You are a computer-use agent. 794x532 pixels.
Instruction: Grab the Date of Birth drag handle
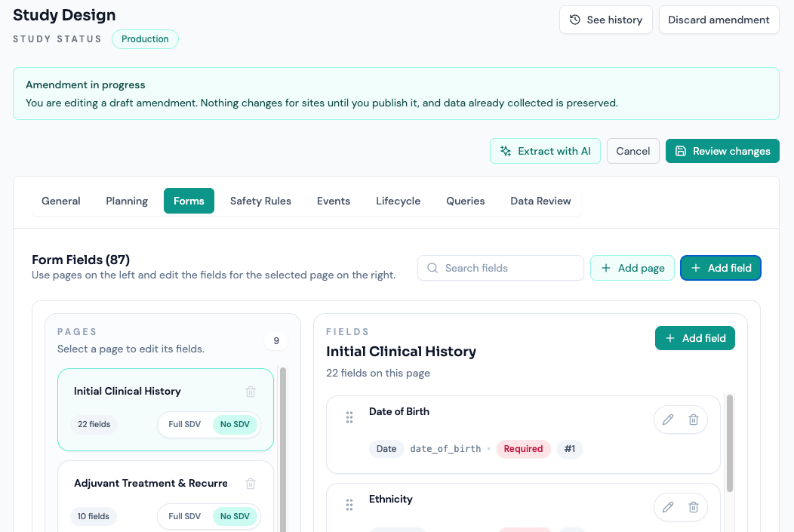349,417
